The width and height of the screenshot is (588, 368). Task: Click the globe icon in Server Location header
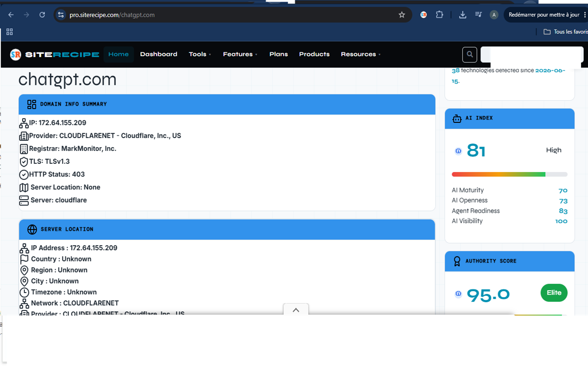point(32,229)
